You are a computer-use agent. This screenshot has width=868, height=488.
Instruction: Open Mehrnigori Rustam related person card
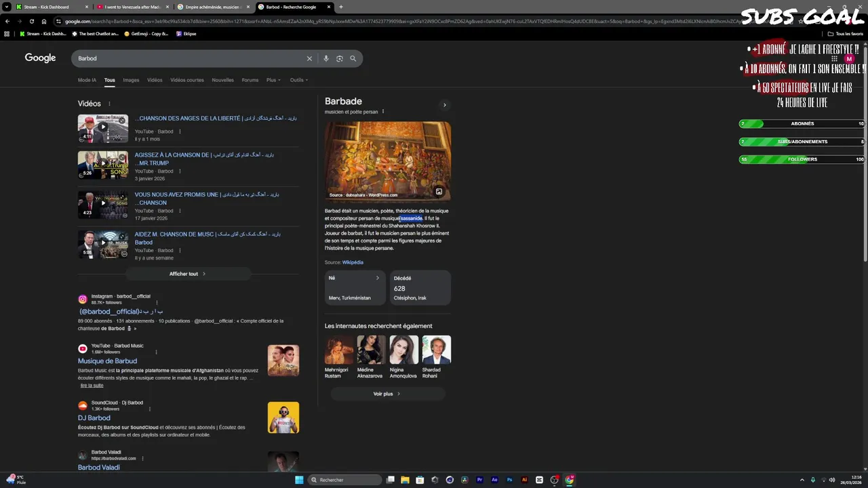[x=338, y=357]
